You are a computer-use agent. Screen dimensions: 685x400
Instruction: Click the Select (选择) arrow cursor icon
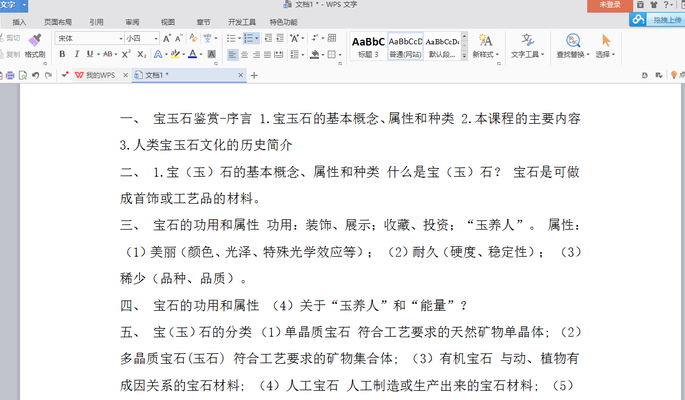click(x=605, y=40)
